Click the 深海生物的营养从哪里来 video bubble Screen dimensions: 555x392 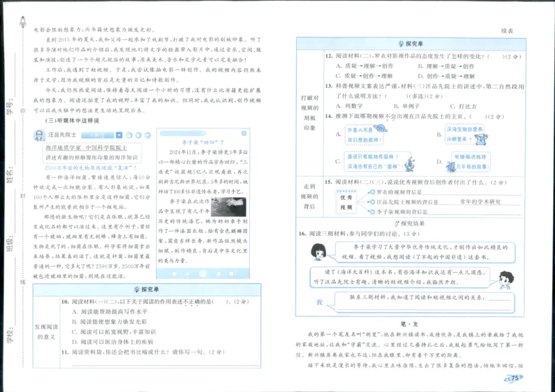(x=464, y=134)
